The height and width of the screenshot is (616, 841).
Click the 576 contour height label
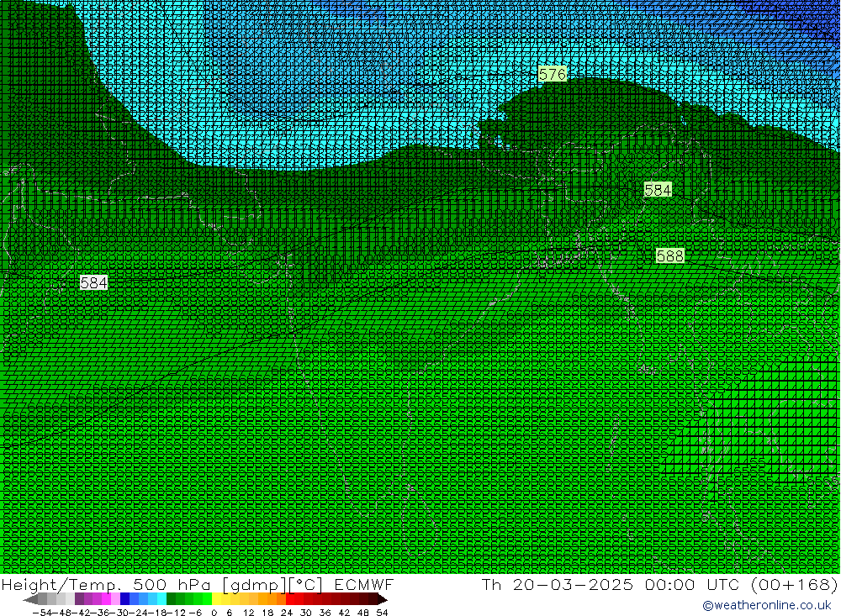553,73
